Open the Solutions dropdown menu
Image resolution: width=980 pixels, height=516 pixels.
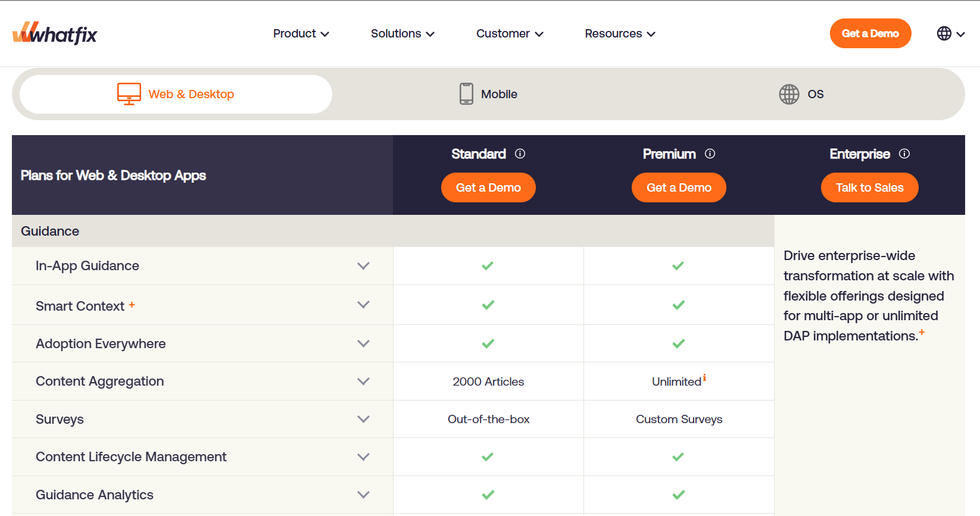402,33
